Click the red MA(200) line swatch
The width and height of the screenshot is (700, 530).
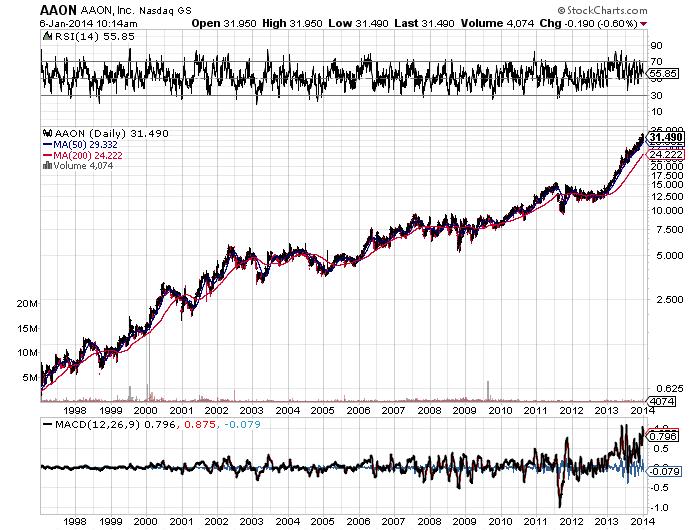[x=47, y=155]
